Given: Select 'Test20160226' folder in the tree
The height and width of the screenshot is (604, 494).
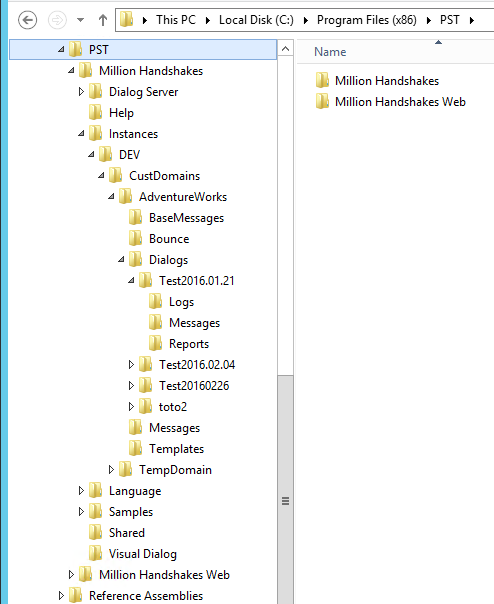Looking at the screenshot, I should tap(194, 386).
